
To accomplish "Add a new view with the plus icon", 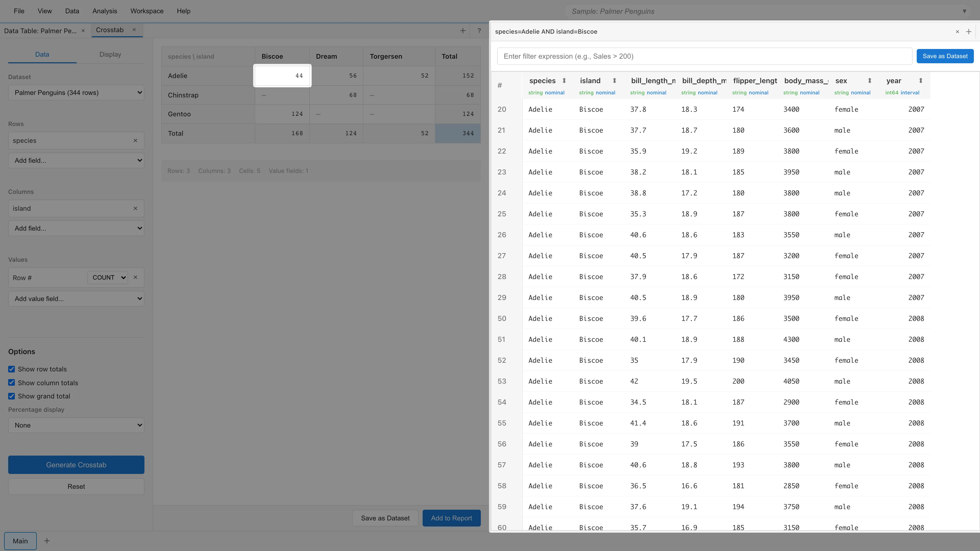I will 463,30.
